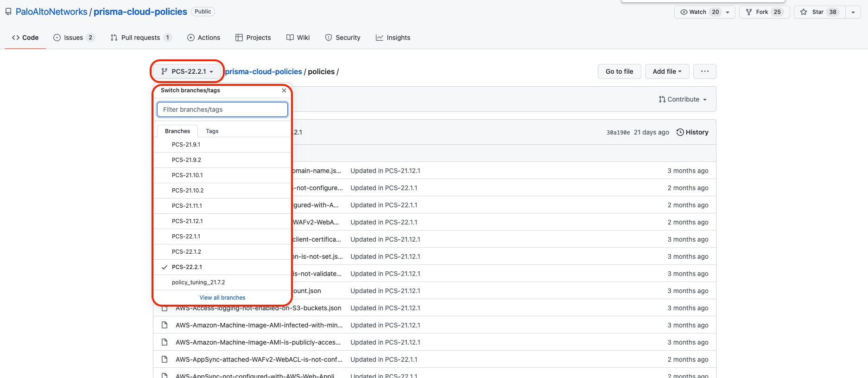Expand the Add file dropdown
Screen dimensions: 868x378
(667, 71)
